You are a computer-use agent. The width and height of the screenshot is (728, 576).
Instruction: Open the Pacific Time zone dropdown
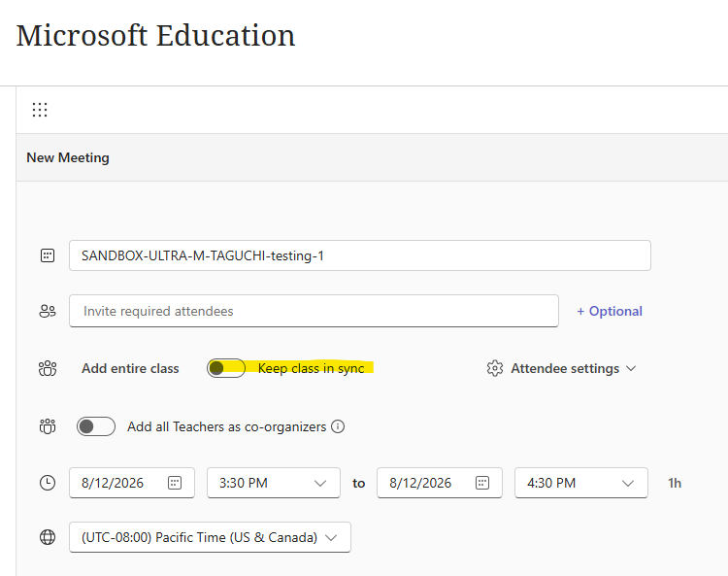[210, 537]
